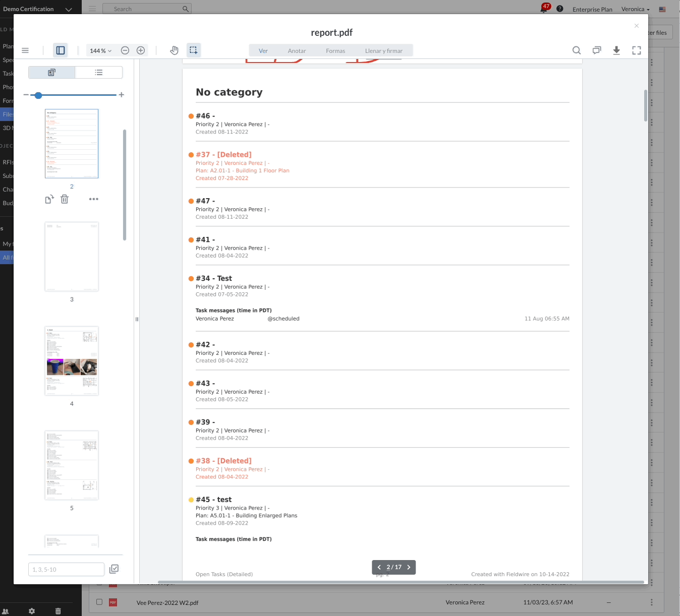The image size is (680, 616).
Task: Click the @scheduled message text
Action: click(284, 319)
